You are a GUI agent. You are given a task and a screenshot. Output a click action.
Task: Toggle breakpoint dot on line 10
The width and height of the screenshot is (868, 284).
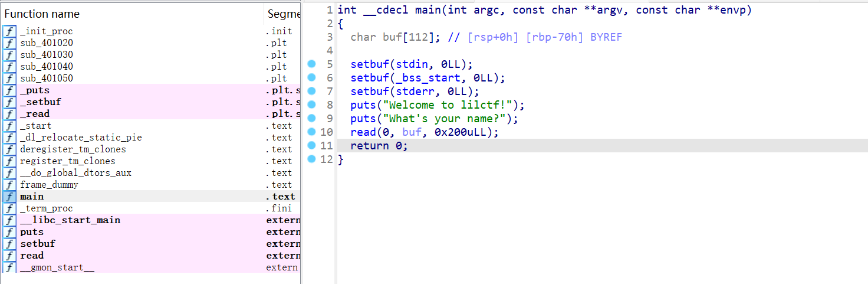point(312,132)
